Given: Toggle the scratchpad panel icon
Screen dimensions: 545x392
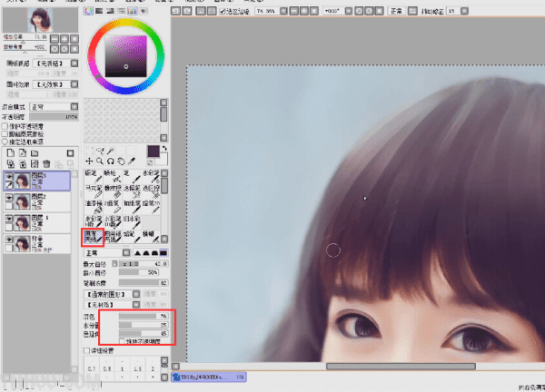Looking at the screenshot, I should point(144,11).
